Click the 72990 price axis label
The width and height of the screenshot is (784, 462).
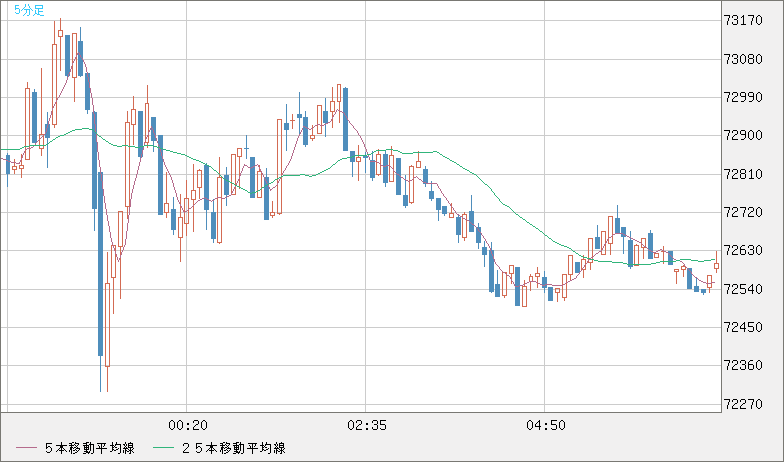coord(743,97)
